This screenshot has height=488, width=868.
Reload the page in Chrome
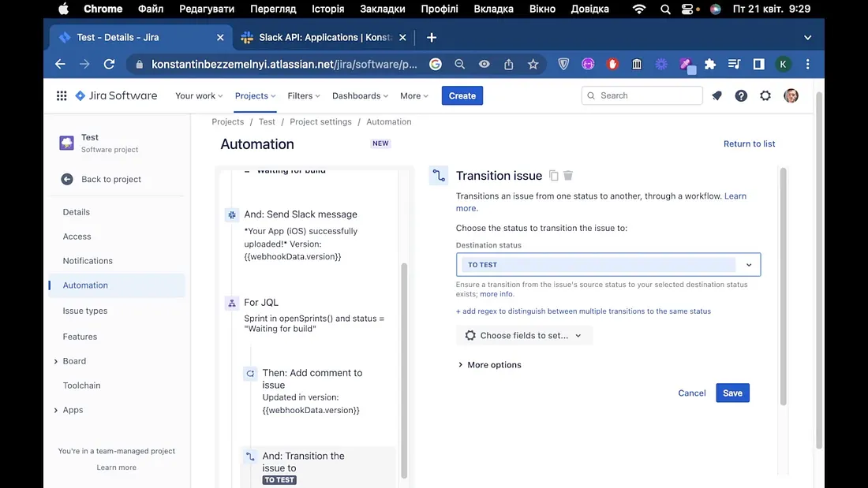coord(109,64)
